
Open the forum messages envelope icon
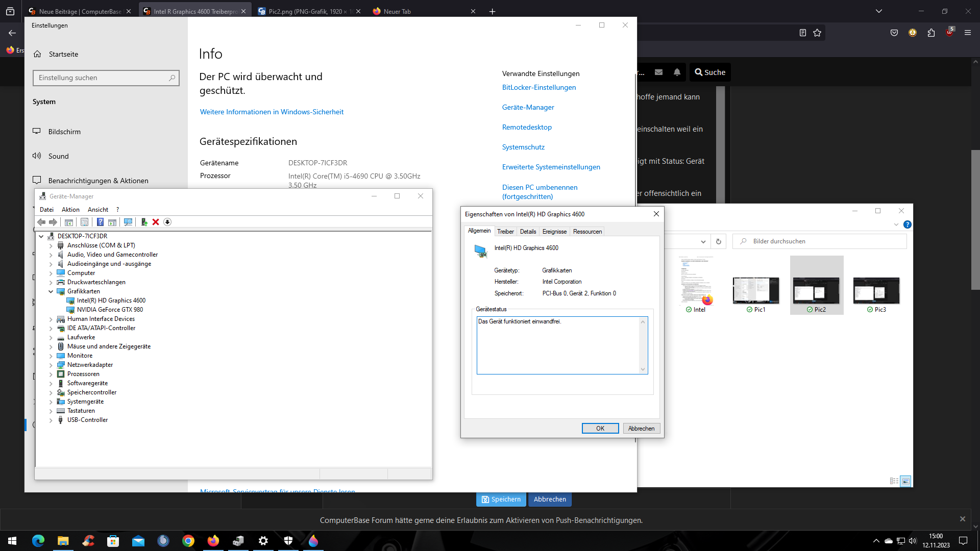pos(659,72)
